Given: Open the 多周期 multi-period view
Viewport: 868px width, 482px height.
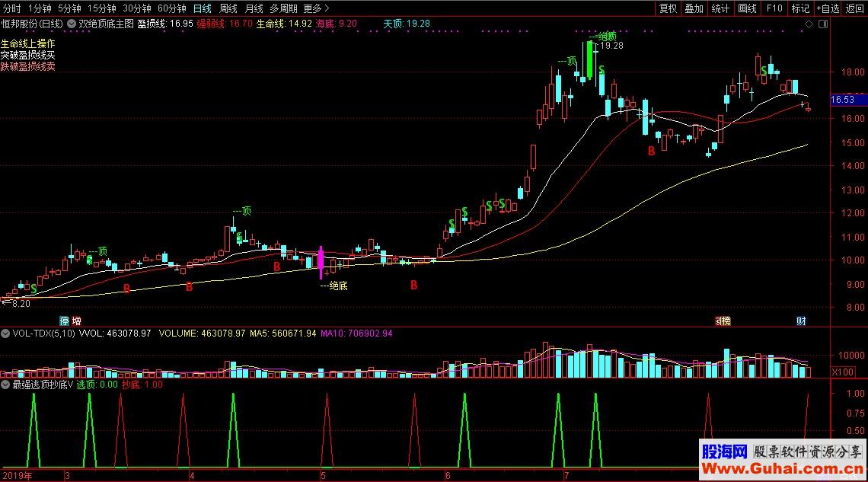Looking at the screenshot, I should 283,8.
